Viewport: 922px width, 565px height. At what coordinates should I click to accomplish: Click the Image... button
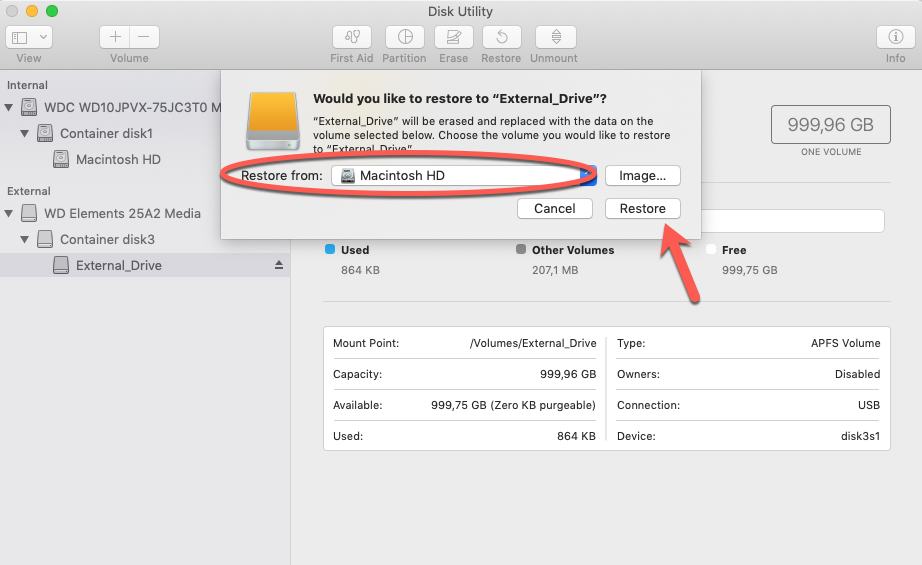tap(643, 175)
